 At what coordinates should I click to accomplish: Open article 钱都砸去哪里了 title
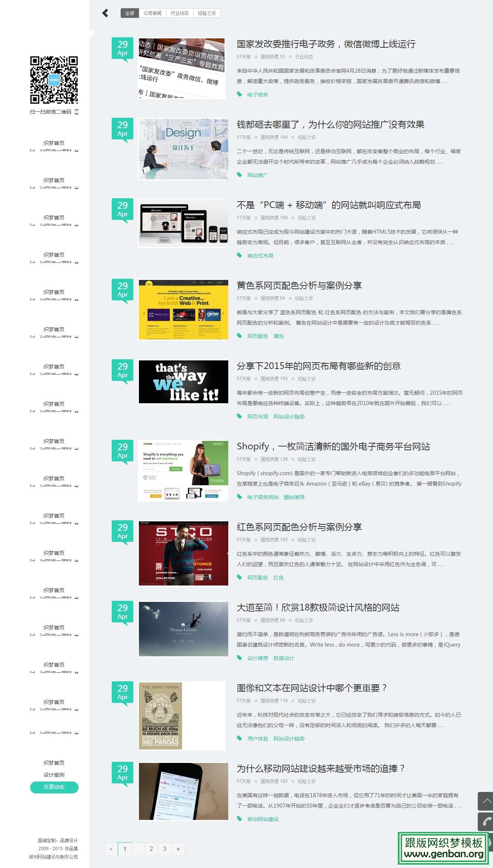331,124
